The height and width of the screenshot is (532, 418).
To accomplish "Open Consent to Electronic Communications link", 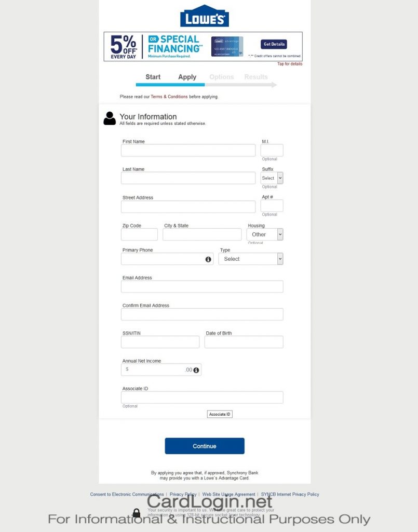I will [127, 495].
